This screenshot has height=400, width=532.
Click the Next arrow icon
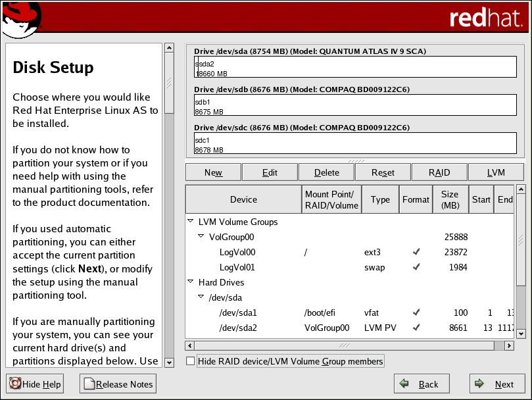point(478,384)
